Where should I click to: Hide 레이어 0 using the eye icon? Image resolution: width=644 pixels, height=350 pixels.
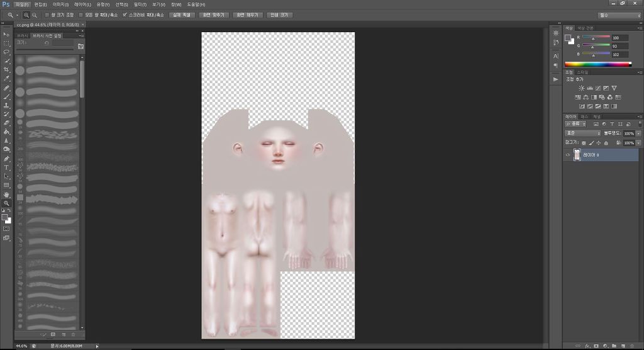tap(568, 155)
